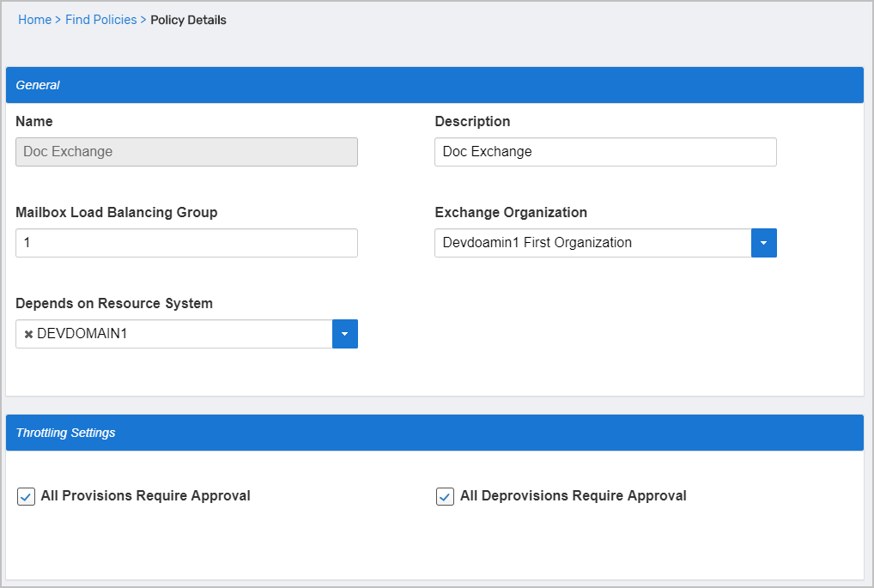Click the All Provisions Require Approval label
Image resolution: width=874 pixels, height=588 pixels.
[145, 495]
